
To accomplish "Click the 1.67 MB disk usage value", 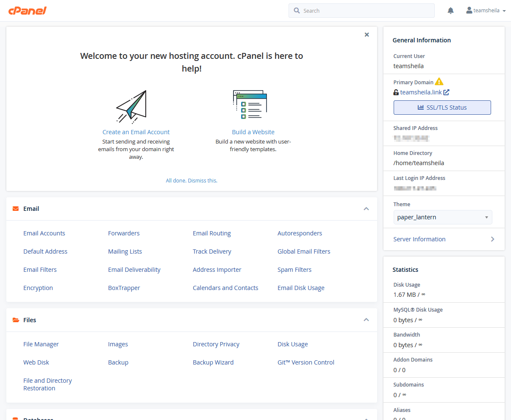I will click(x=409, y=295).
